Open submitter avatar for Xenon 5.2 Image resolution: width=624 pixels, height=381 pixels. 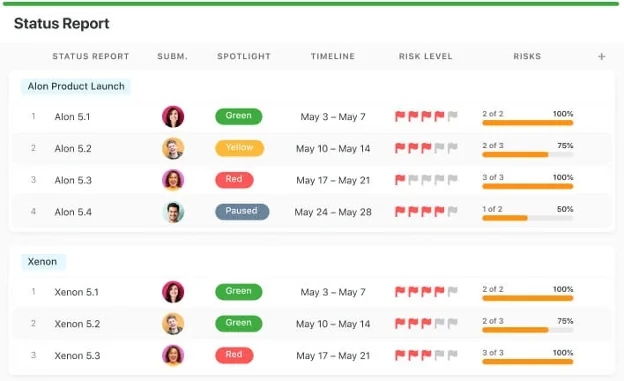pyautogui.click(x=173, y=324)
